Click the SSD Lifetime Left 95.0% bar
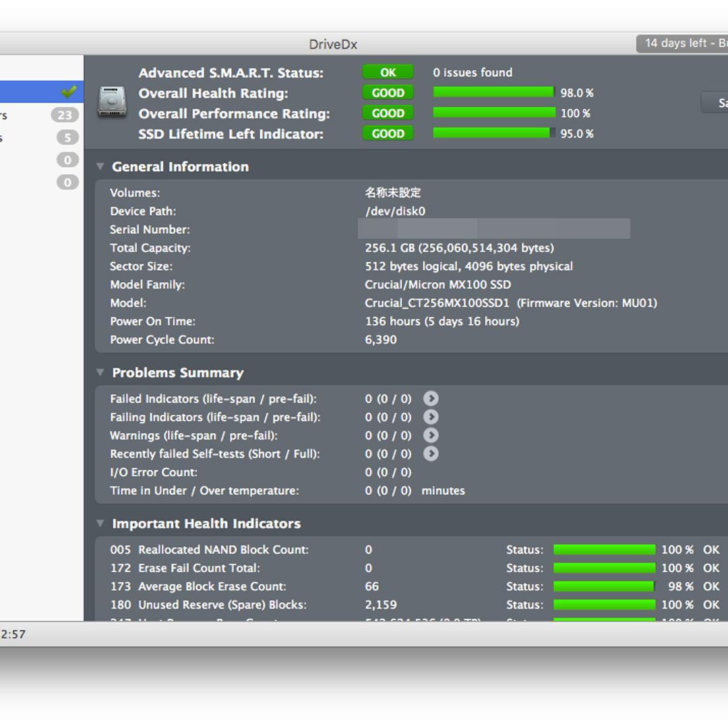The image size is (728, 728). click(x=494, y=133)
